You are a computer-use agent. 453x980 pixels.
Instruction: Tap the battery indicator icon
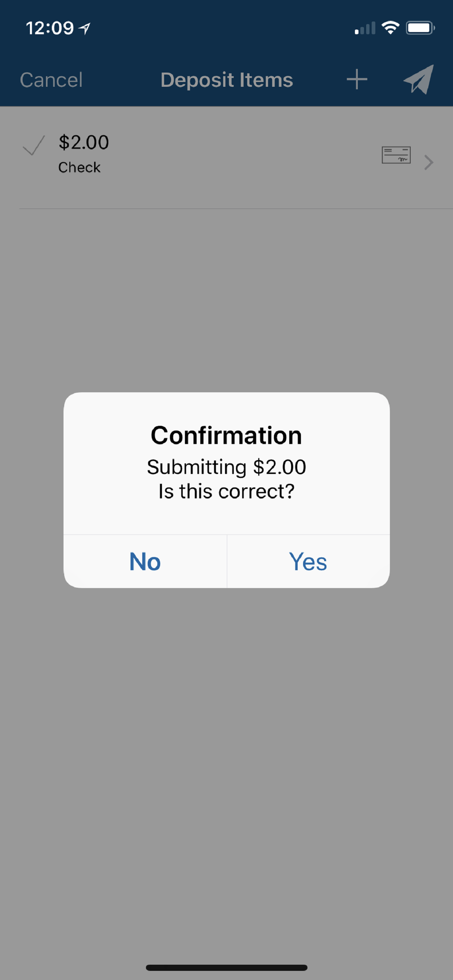[420, 28]
